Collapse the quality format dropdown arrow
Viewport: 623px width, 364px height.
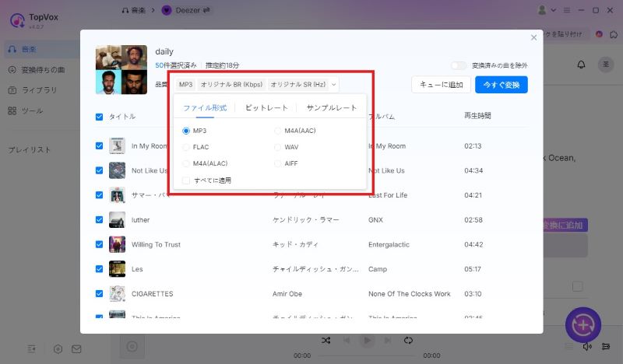coord(334,85)
